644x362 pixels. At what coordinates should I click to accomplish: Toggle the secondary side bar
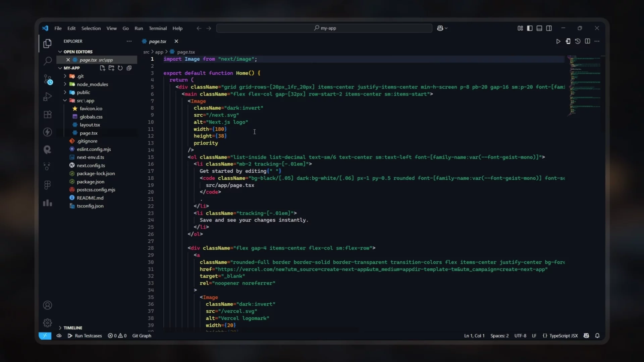549,28
